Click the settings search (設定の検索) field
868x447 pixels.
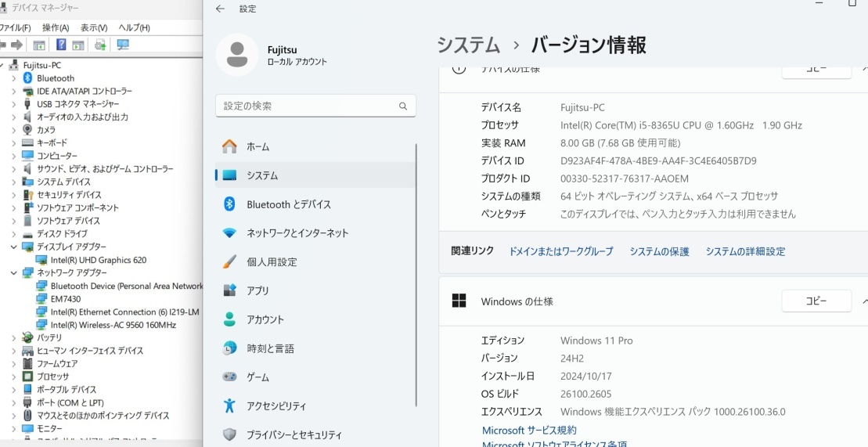[x=315, y=106]
